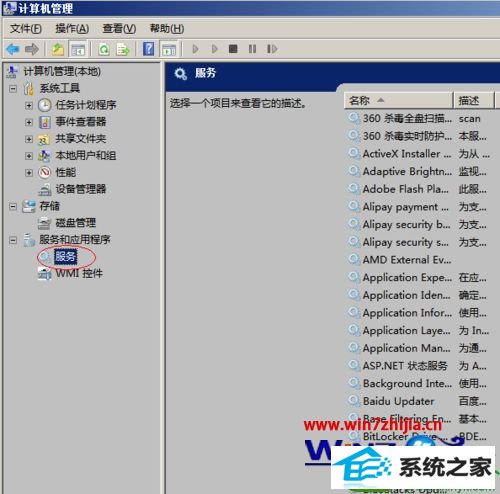Open the 查看(V) menu
Image resolution: width=500 pixels, height=494 pixels.
(119, 29)
